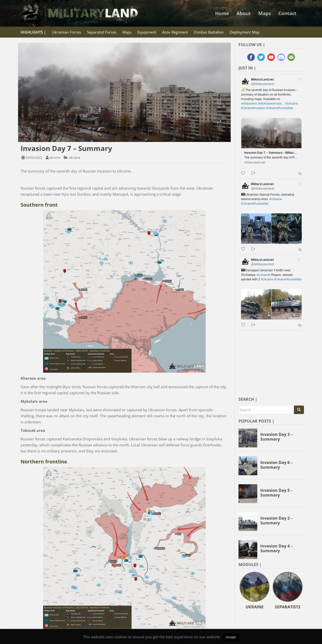
Task: Open the Invasion Day 3 – Summary post
Action: click(x=276, y=437)
